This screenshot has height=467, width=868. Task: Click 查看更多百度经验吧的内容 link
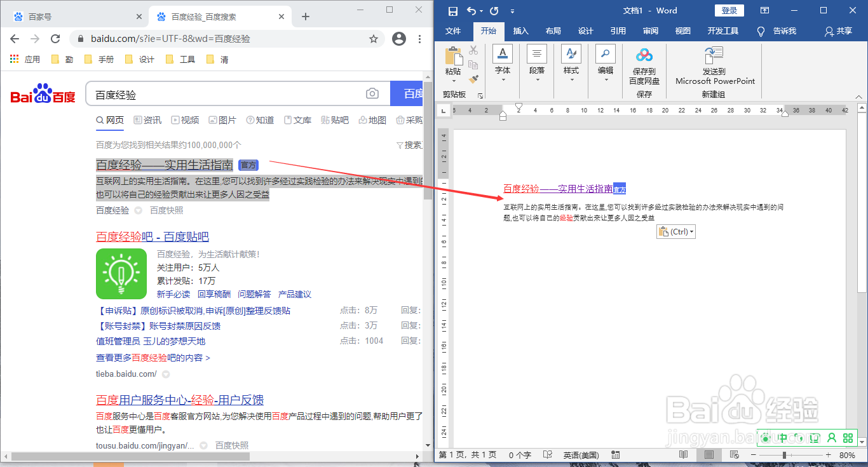pyautogui.click(x=153, y=358)
